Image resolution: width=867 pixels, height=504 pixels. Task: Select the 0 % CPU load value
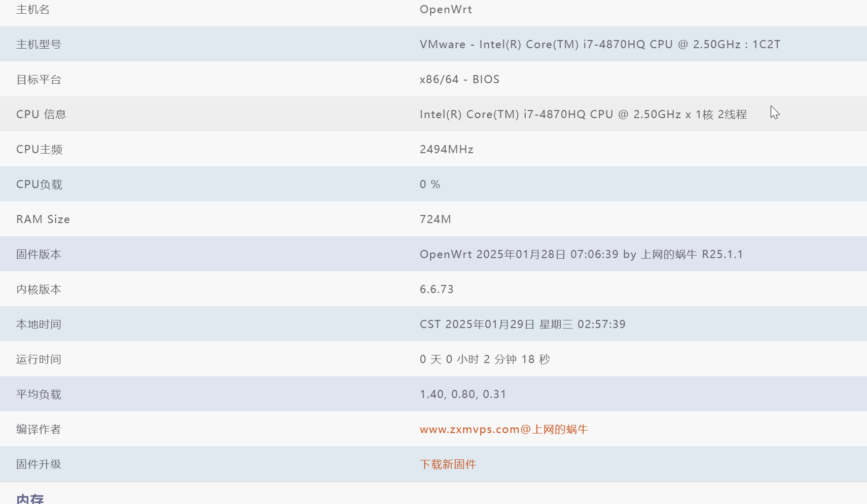tap(430, 185)
